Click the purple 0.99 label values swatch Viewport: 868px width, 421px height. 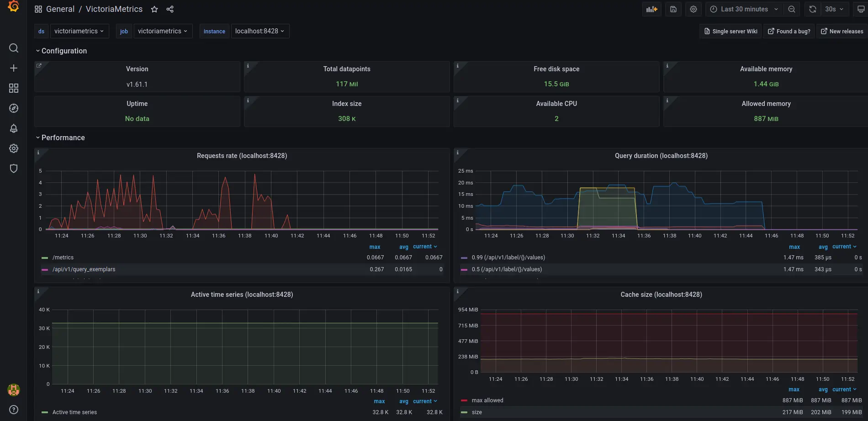[464, 258]
